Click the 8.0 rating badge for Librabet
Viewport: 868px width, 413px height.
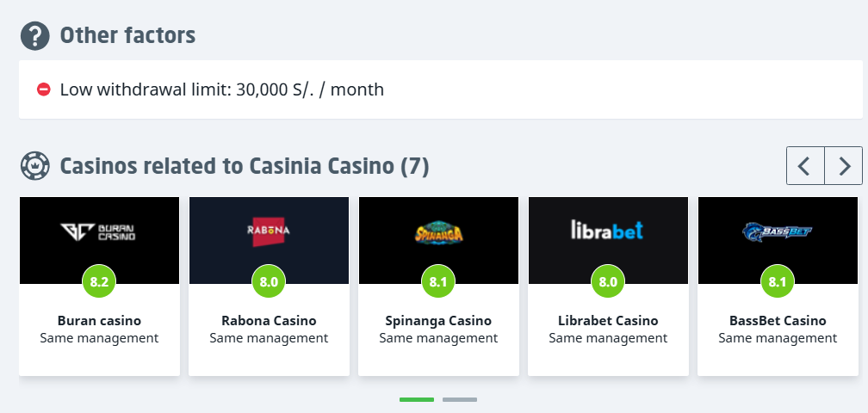[608, 281]
